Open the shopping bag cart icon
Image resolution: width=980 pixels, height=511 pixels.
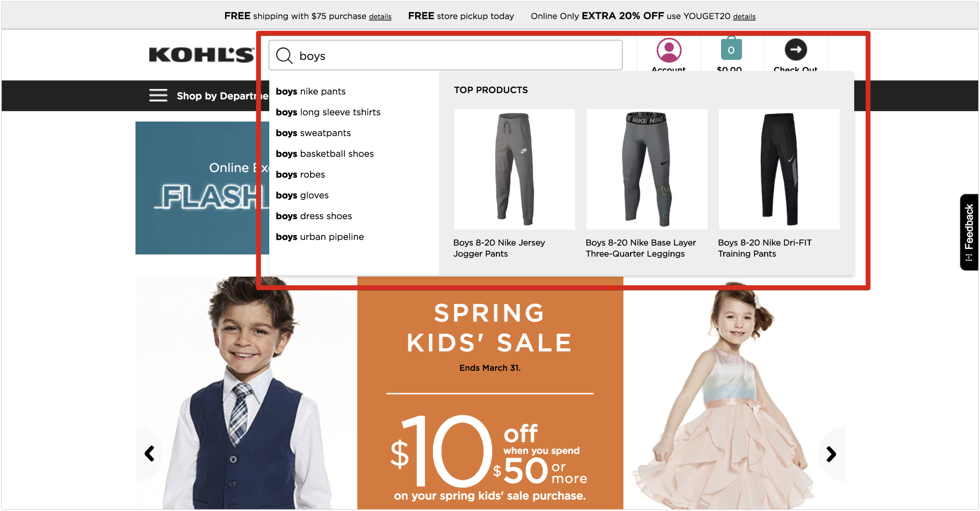[x=731, y=48]
